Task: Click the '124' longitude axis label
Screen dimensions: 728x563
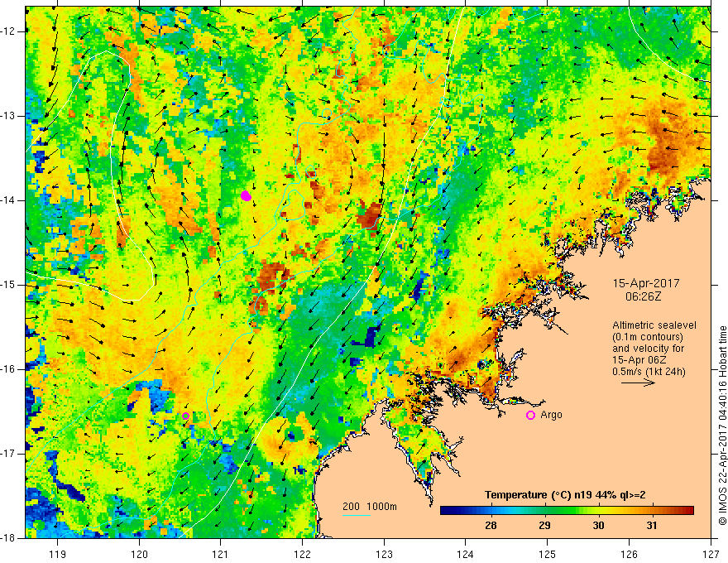Action: [x=466, y=554]
